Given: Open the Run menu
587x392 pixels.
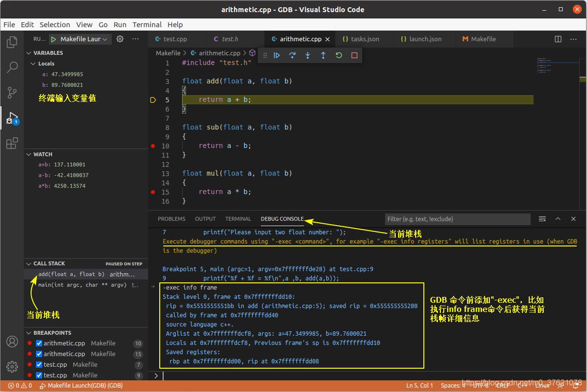Looking at the screenshot, I should click(x=120, y=25).
